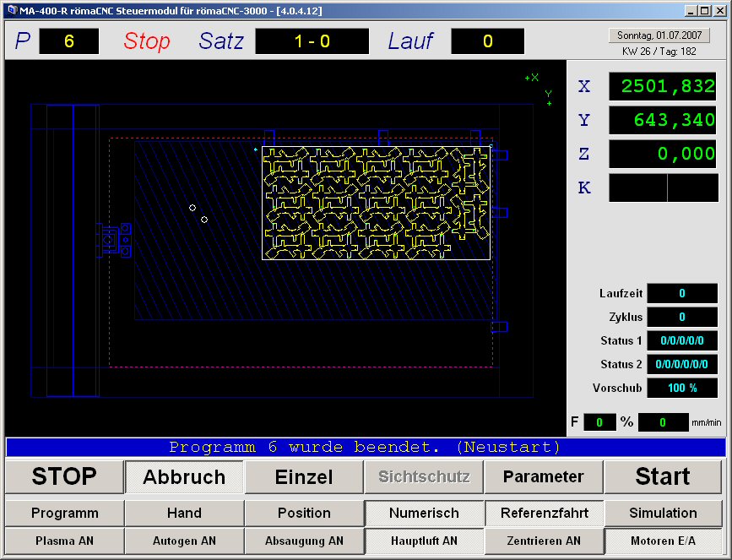732x560 pixels.
Task: Click the Abbruch button
Action: [x=184, y=477]
